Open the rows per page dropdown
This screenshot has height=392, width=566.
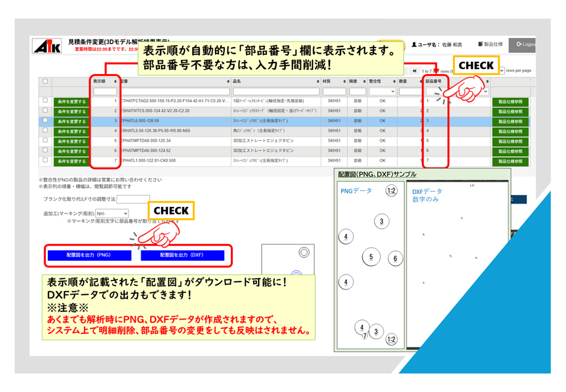[501, 71]
